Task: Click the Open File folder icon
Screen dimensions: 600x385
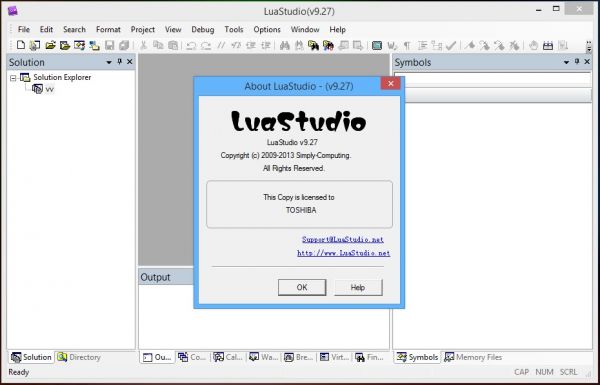Action: tap(50, 45)
